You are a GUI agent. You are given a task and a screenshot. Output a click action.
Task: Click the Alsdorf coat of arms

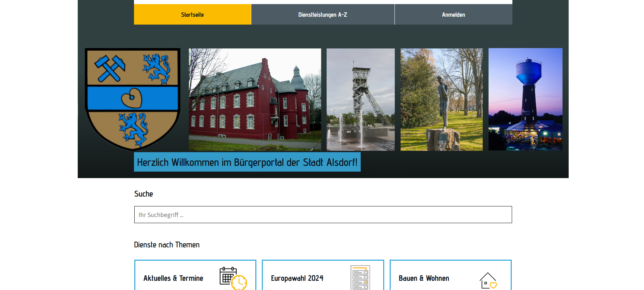(133, 99)
